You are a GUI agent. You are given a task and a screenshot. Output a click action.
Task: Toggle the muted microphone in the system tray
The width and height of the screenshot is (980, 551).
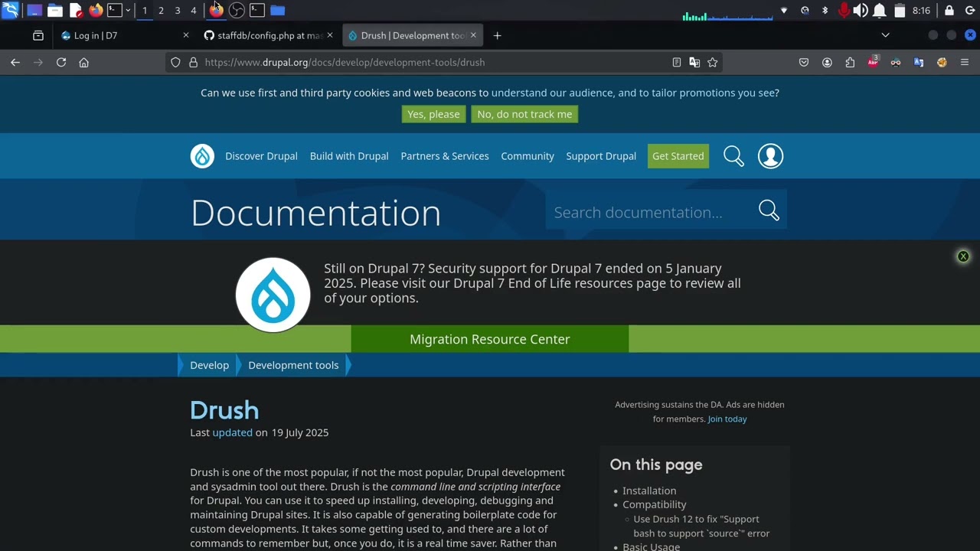(x=844, y=10)
